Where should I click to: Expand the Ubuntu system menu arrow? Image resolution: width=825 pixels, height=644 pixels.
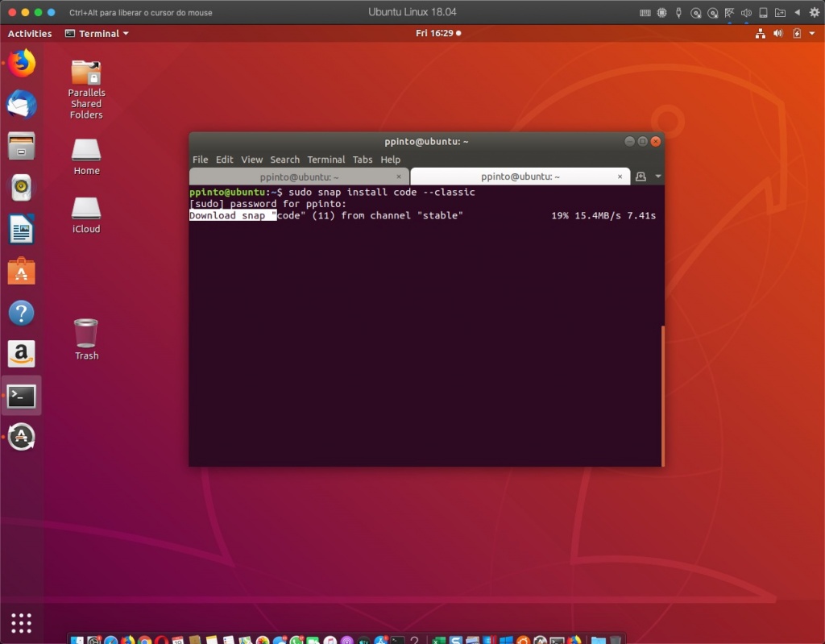[812, 34]
